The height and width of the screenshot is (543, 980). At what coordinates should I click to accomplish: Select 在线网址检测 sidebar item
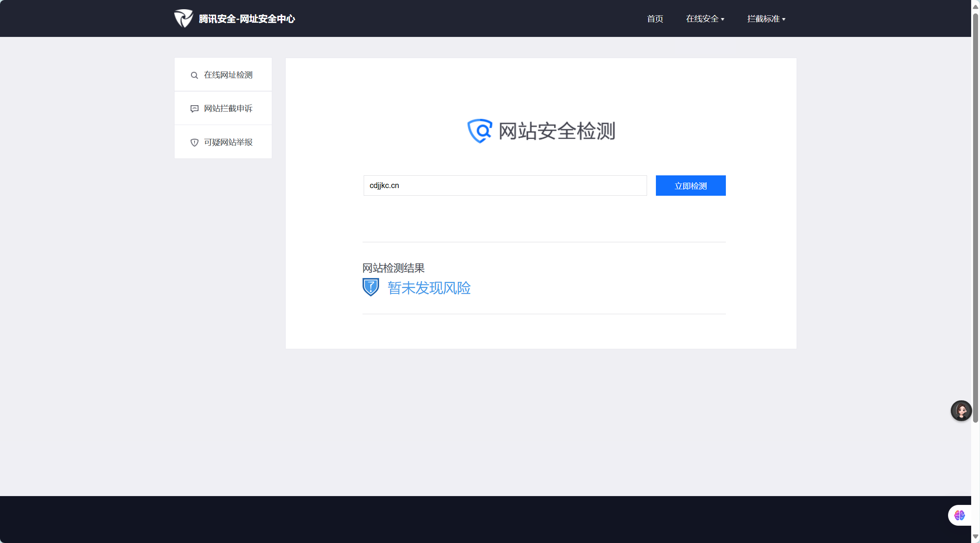click(228, 75)
